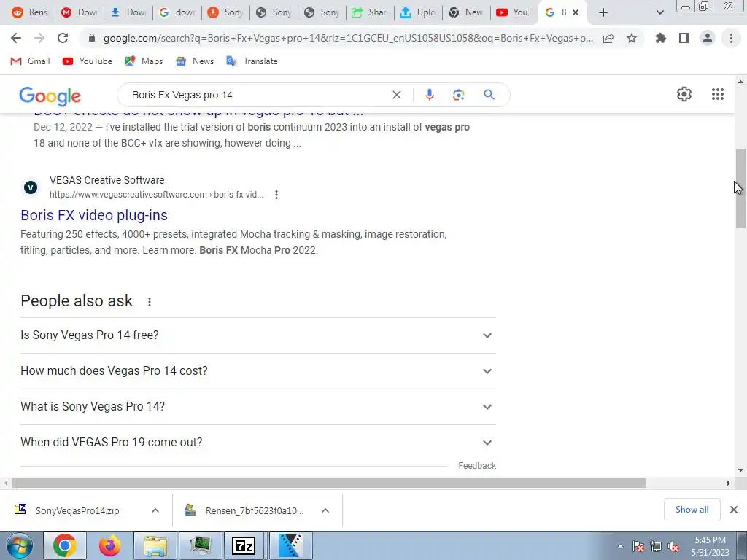Open Google search settings gear

(684, 94)
